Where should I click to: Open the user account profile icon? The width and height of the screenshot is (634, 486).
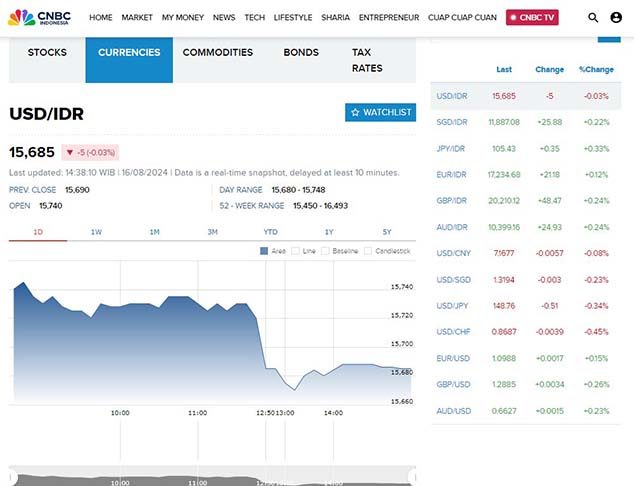pyautogui.click(x=616, y=18)
